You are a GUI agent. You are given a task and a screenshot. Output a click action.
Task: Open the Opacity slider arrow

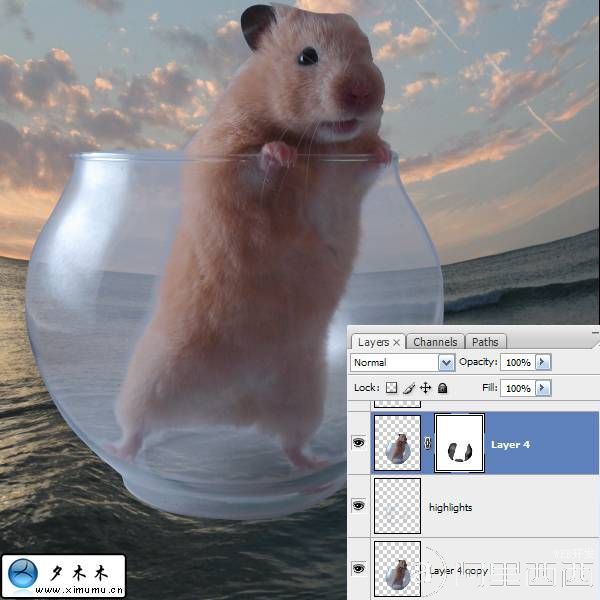point(543,362)
